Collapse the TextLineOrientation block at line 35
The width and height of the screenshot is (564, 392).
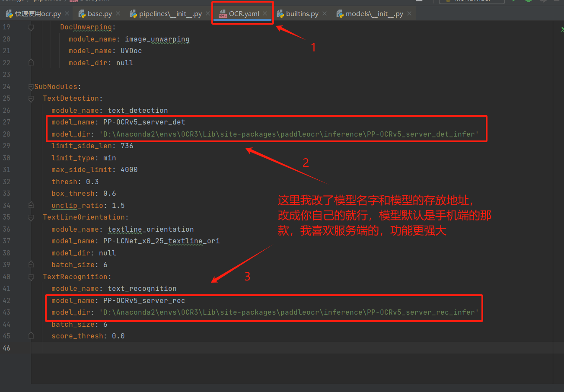click(31, 217)
